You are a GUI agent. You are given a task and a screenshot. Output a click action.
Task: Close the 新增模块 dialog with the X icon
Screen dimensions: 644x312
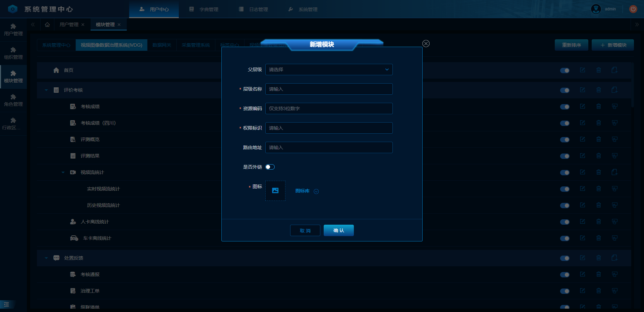[x=426, y=44]
